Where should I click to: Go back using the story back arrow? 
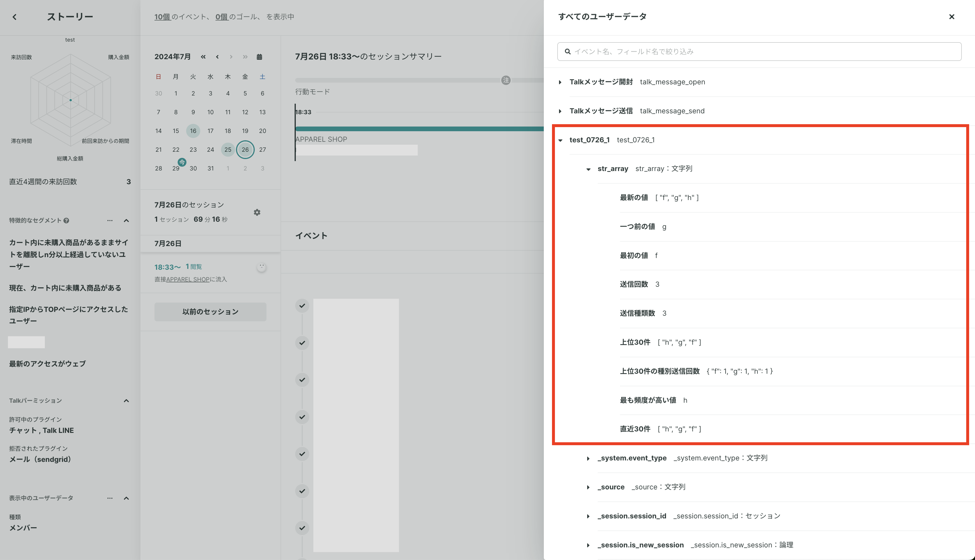pos(15,17)
